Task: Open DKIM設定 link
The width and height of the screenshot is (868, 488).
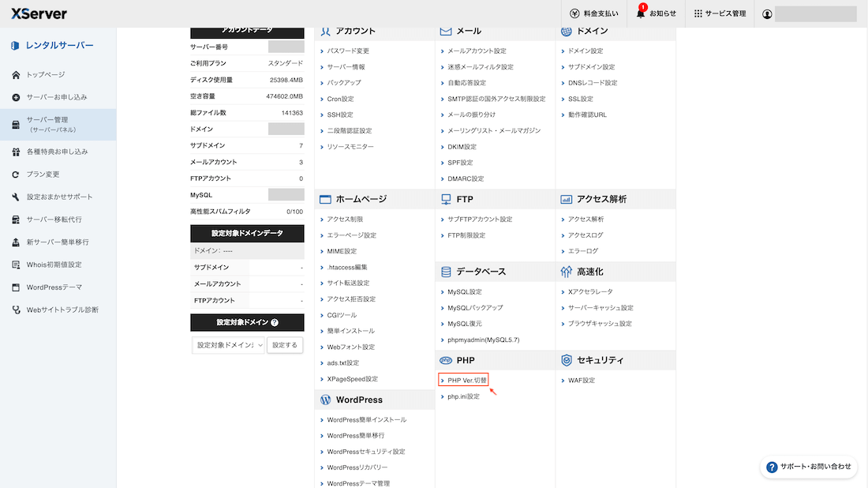Action: coord(462,148)
